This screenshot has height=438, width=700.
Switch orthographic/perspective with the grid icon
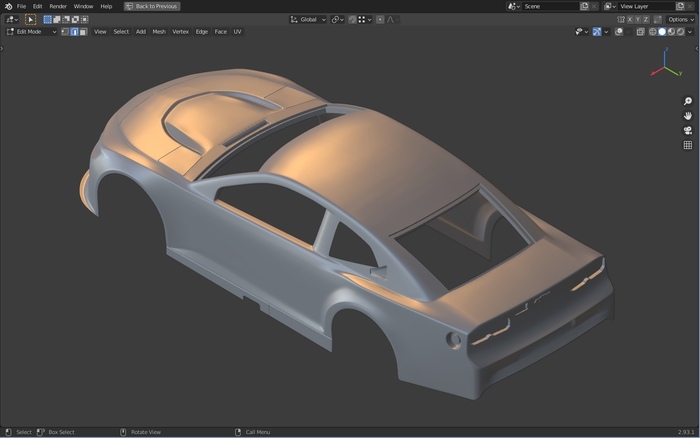[x=688, y=145]
